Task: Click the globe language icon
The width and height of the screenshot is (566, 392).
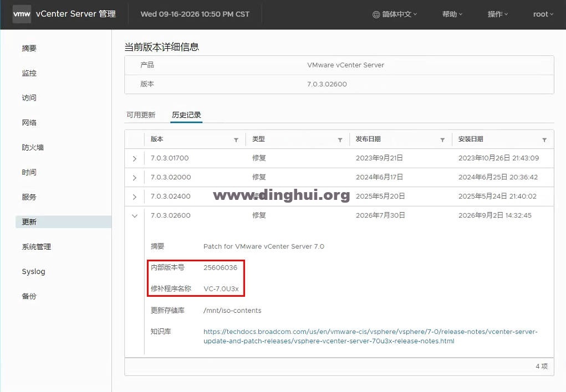Action: [x=376, y=14]
